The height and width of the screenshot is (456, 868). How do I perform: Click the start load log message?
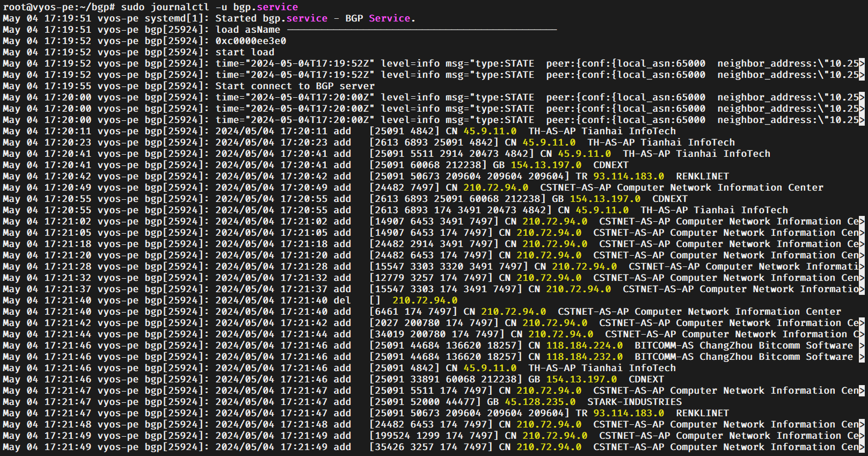(245, 52)
